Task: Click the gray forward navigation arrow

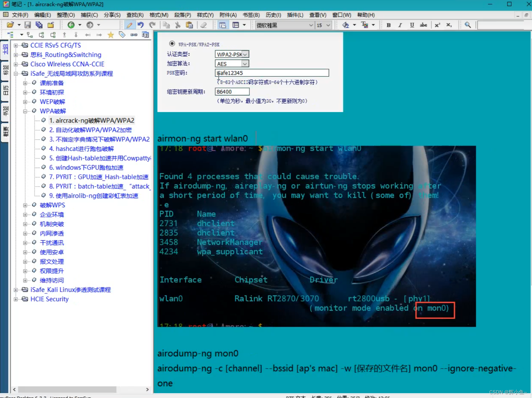Action: coord(90,25)
